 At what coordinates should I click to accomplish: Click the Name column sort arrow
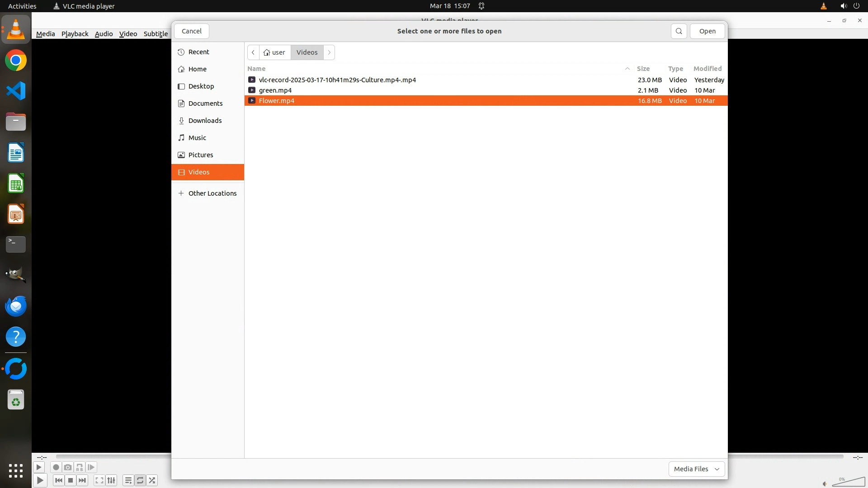627,69
